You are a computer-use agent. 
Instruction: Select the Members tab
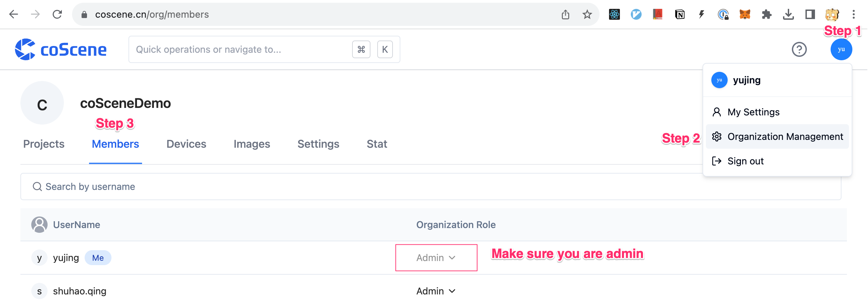[116, 144]
